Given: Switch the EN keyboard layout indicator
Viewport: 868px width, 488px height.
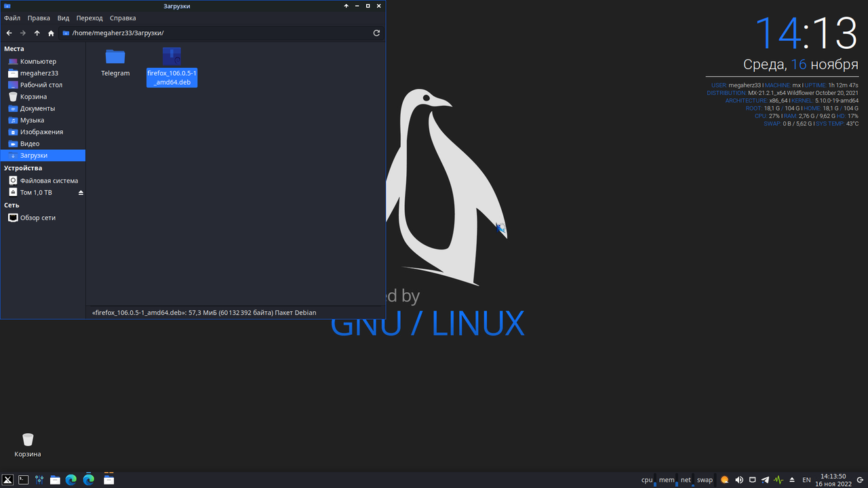Looking at the screenshot, I should tap(807, 480).
